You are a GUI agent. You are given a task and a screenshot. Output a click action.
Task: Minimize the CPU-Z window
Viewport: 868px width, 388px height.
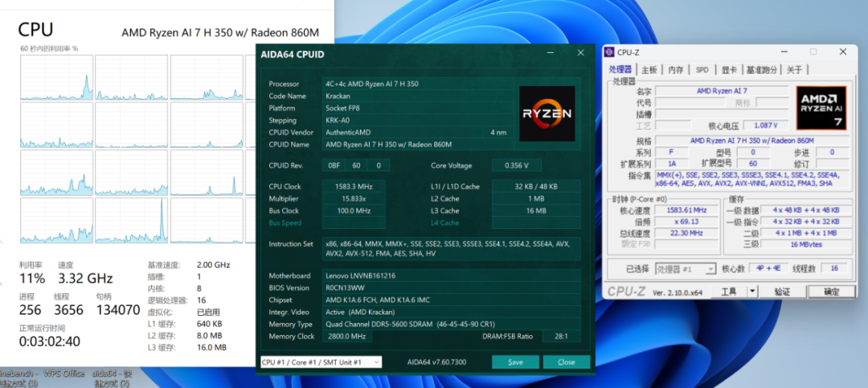(x=785, y=52)
